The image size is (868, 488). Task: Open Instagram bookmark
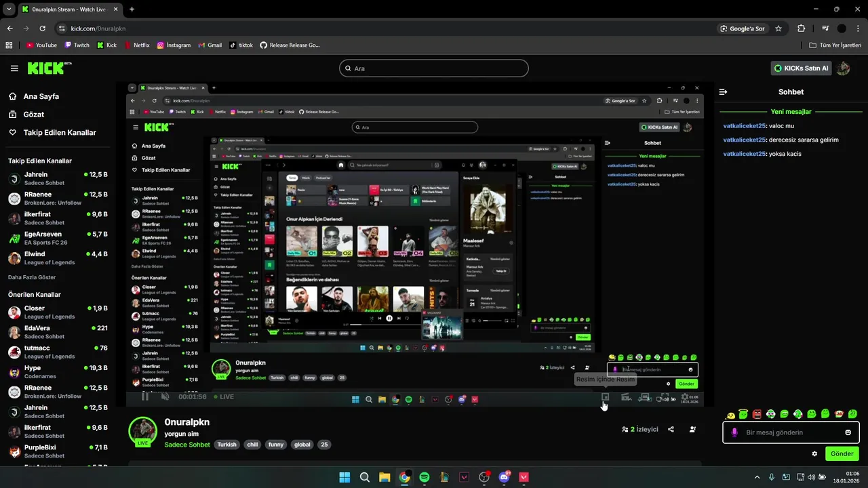coord(174,45)
